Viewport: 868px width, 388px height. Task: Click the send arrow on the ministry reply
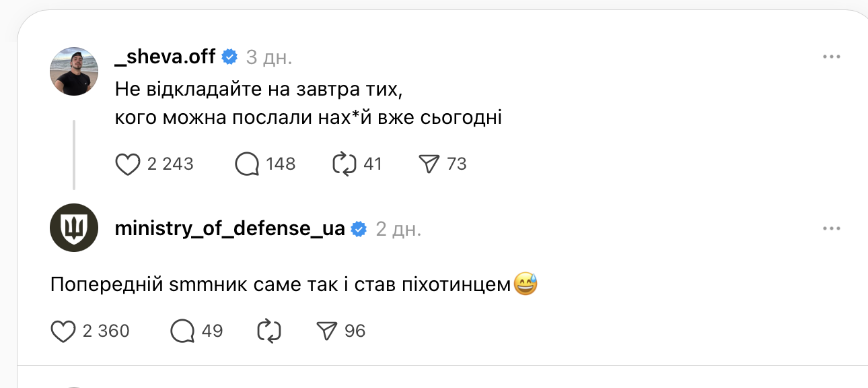tap(327, 330)
